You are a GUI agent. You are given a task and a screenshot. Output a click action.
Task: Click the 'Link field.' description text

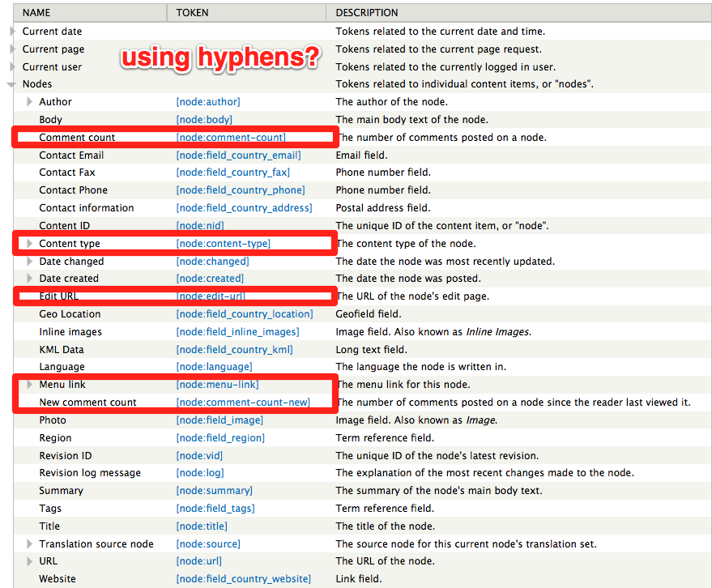tap(359, 579)
